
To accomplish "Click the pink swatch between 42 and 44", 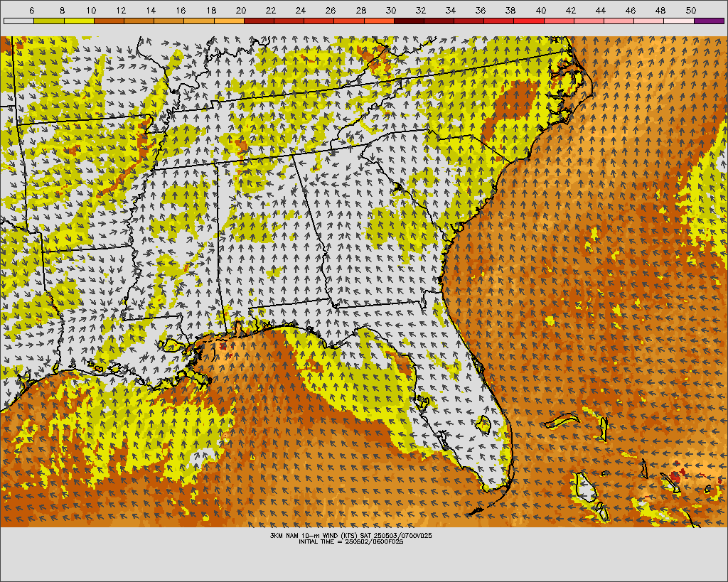I will click(589, 21).
